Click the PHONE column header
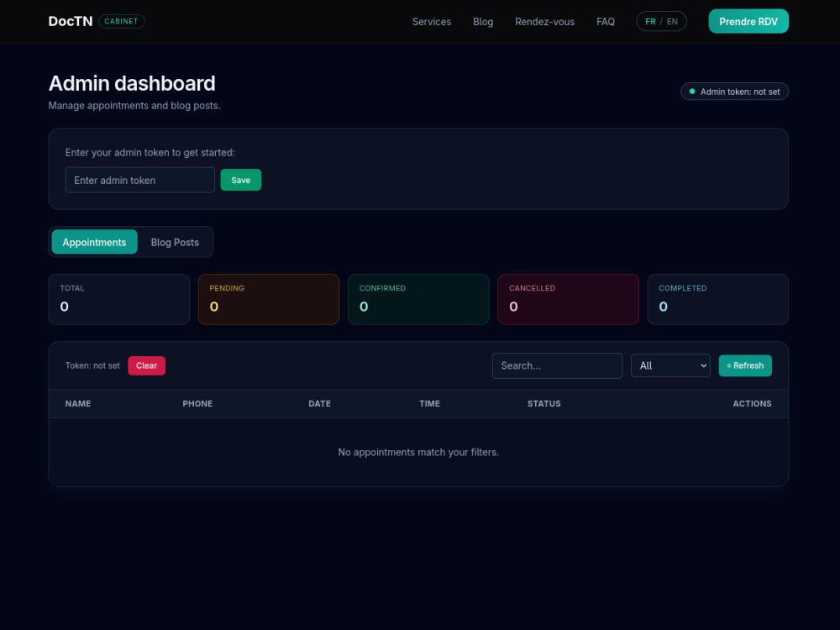 click(197, 404)
